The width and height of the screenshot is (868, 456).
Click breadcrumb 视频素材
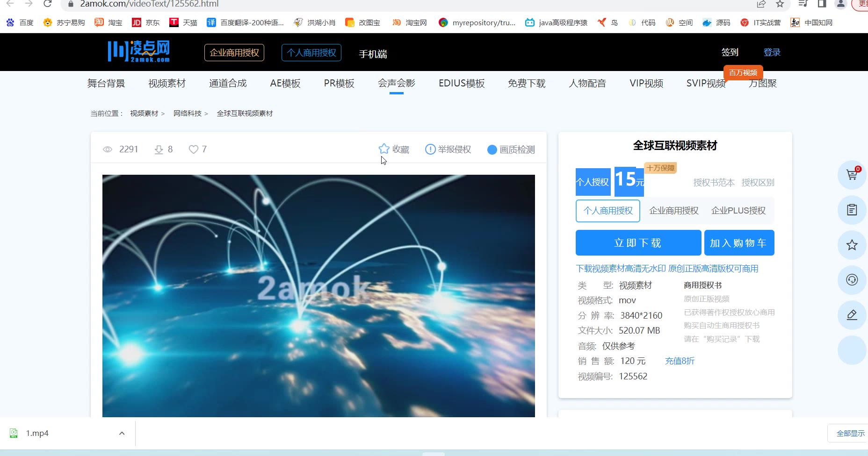(144, 114)
